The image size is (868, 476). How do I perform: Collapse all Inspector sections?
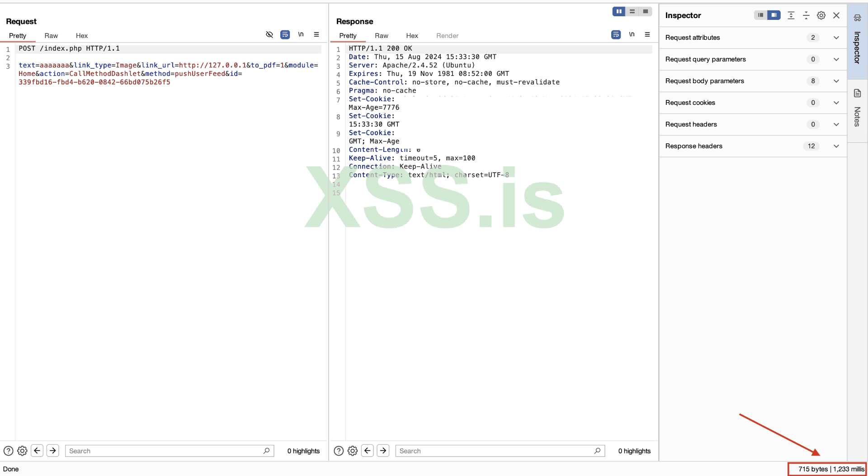click(x=806, y=15)
